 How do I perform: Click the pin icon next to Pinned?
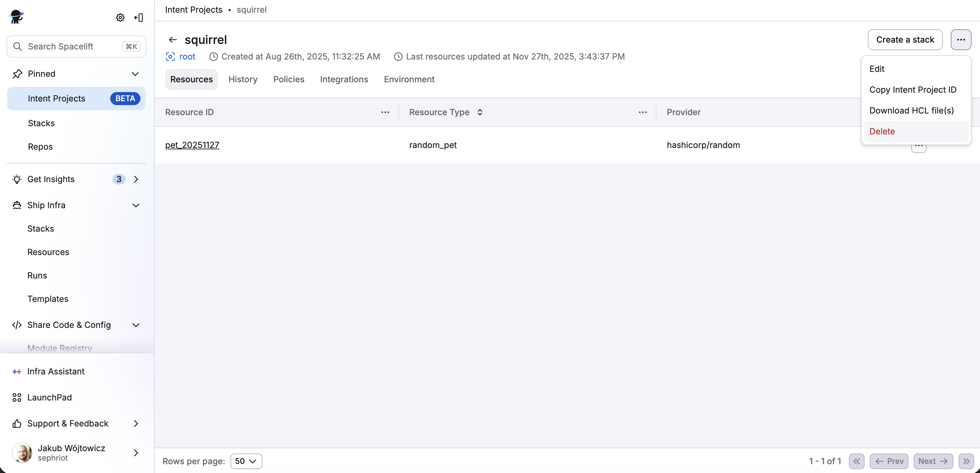17,74
